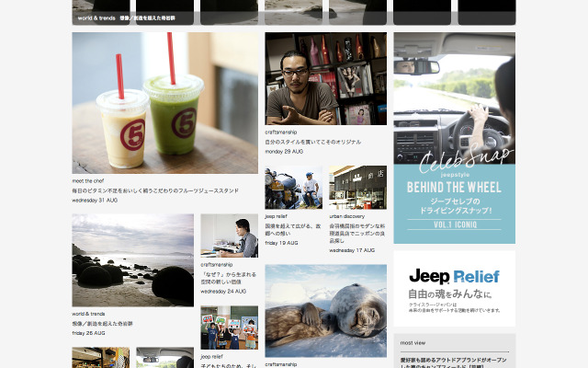Open the fruit juice stand article title

pos(155,190)
